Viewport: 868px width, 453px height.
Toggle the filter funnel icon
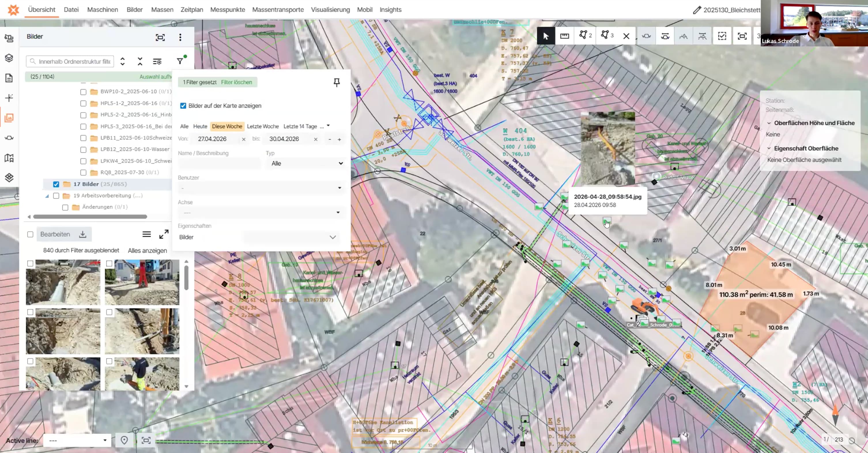point(180,61)
